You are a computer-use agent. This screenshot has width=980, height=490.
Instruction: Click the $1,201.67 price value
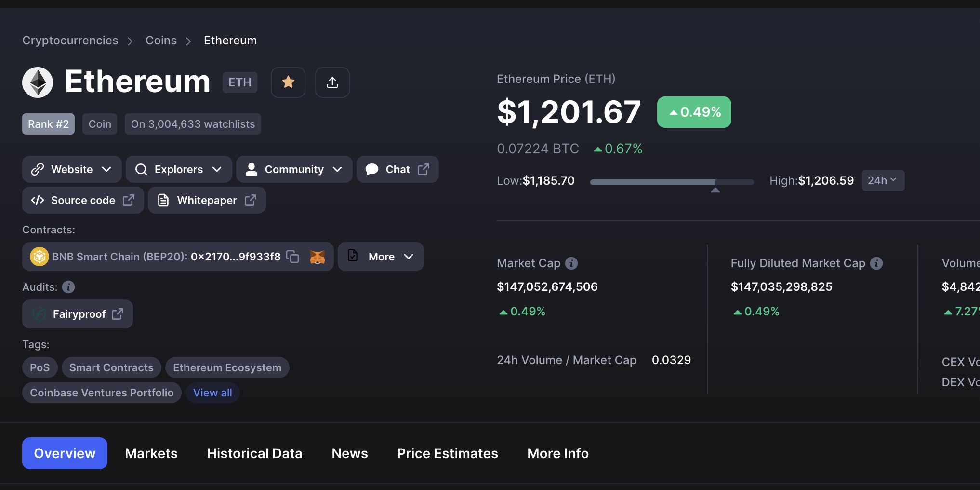click(x=569, y=112)
